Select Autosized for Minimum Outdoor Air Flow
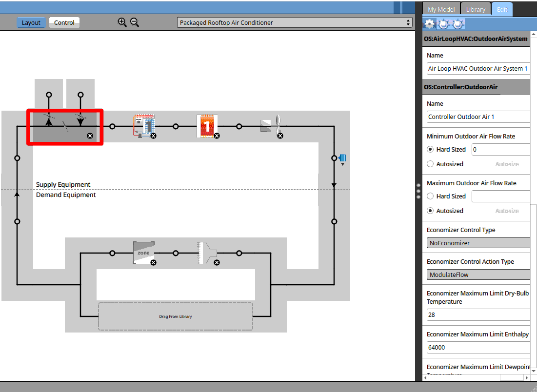The image size is (537, 392). (430, 164)
